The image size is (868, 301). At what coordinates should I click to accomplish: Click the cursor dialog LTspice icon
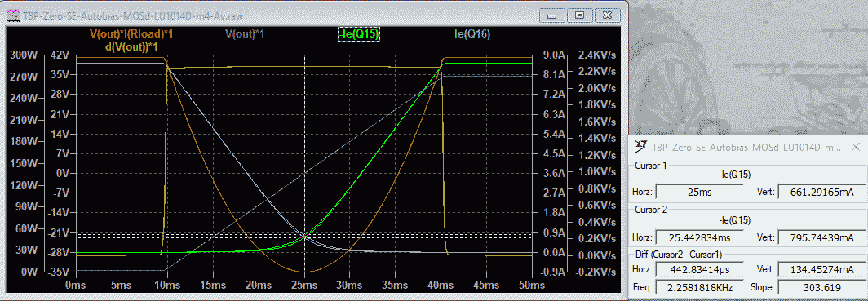point(640,148)
